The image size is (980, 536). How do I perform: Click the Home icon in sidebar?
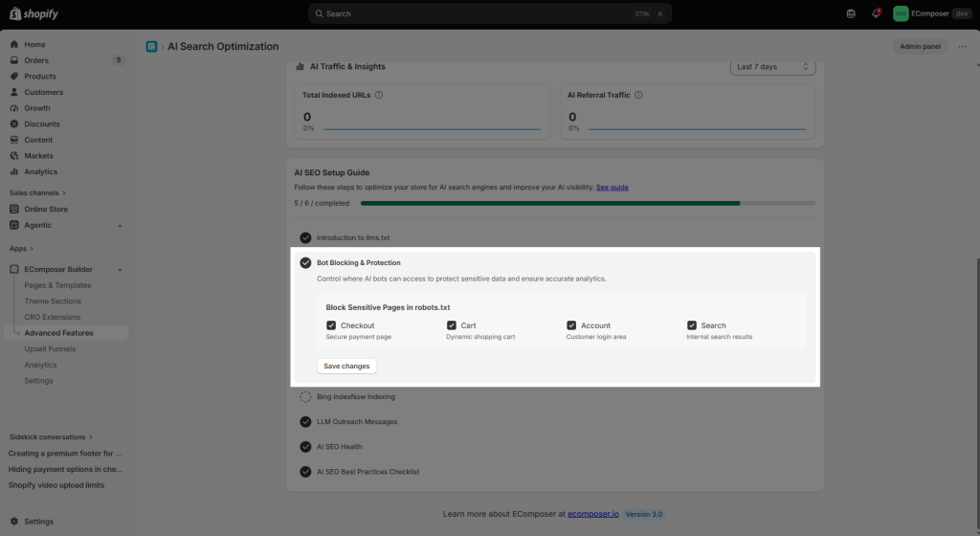14,44
